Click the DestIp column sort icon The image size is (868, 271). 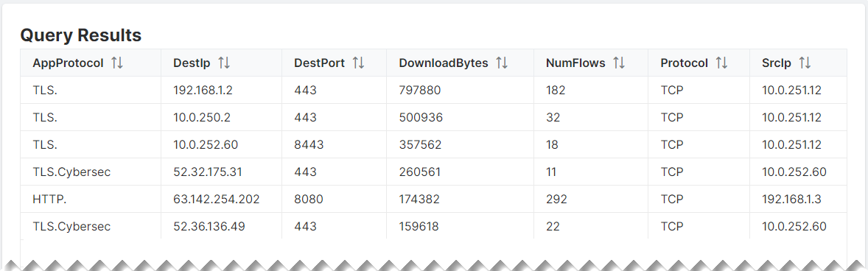click(224, 63)
